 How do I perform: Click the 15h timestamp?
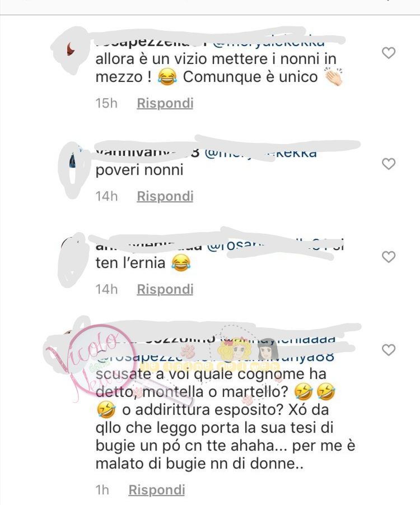coord(106,103)
